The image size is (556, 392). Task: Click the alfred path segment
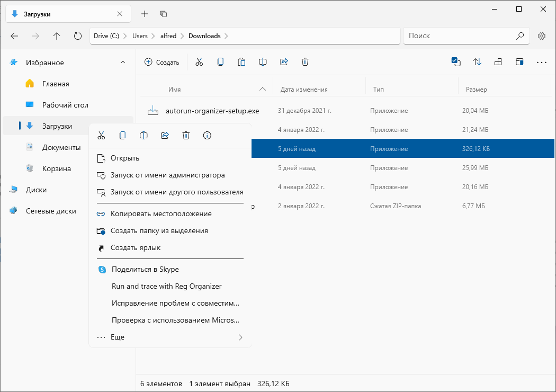168,36
